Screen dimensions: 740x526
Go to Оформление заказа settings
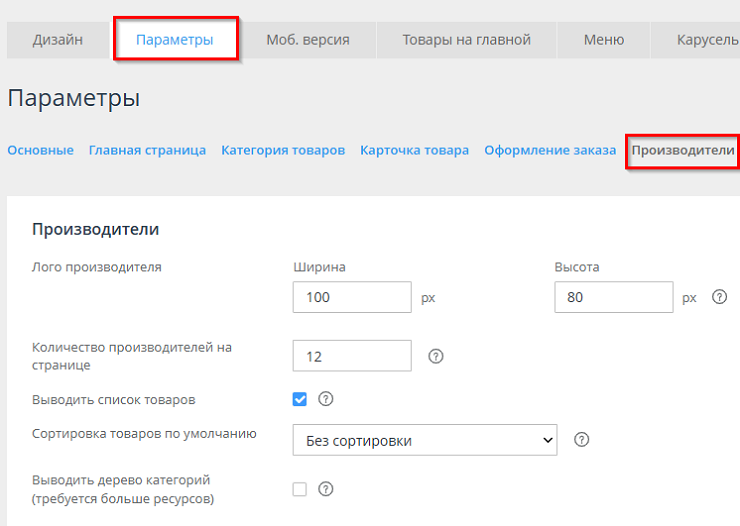(550, 150)
